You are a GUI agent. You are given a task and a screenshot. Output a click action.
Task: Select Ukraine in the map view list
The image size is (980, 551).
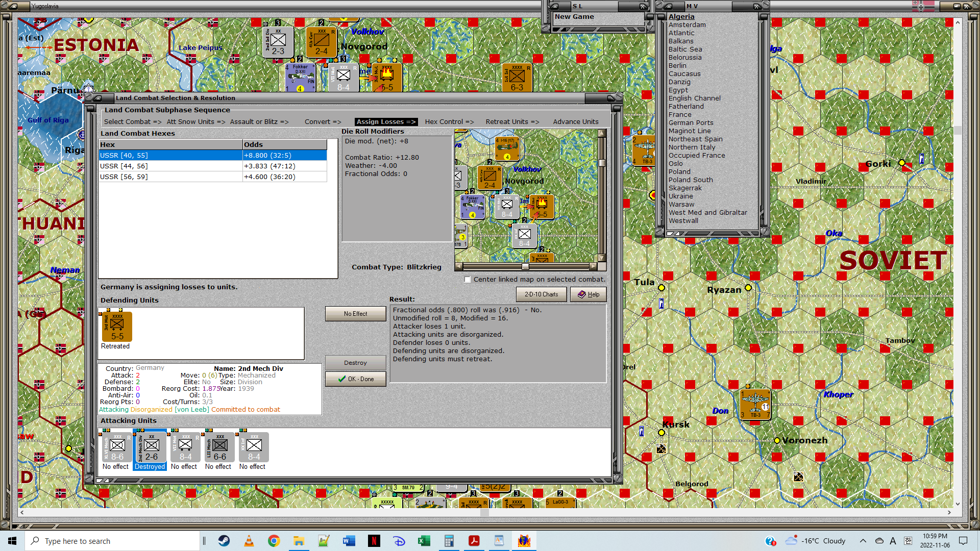tap(681, 196)
